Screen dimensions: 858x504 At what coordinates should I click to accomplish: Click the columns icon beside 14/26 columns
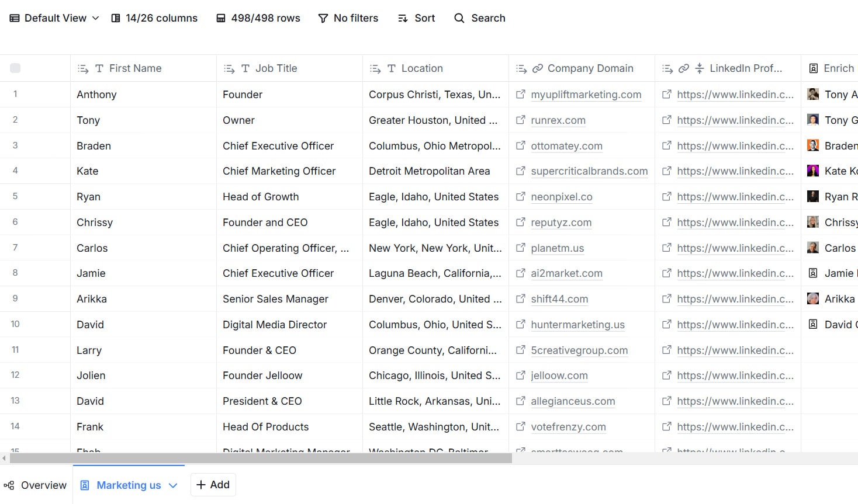coord(116,18)
